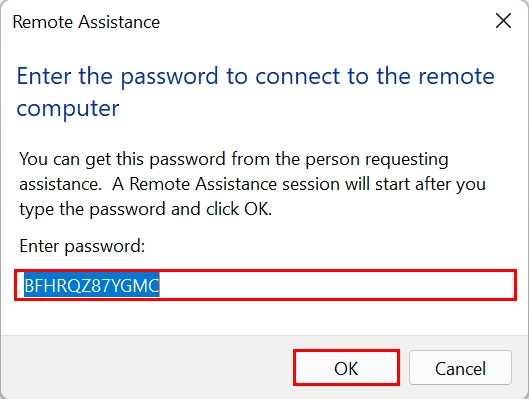The height and width of the screenshot is (399, 529).
Task: Click the highlighted BFHRQZ87YGMC password text
Action: coord(91,285)
